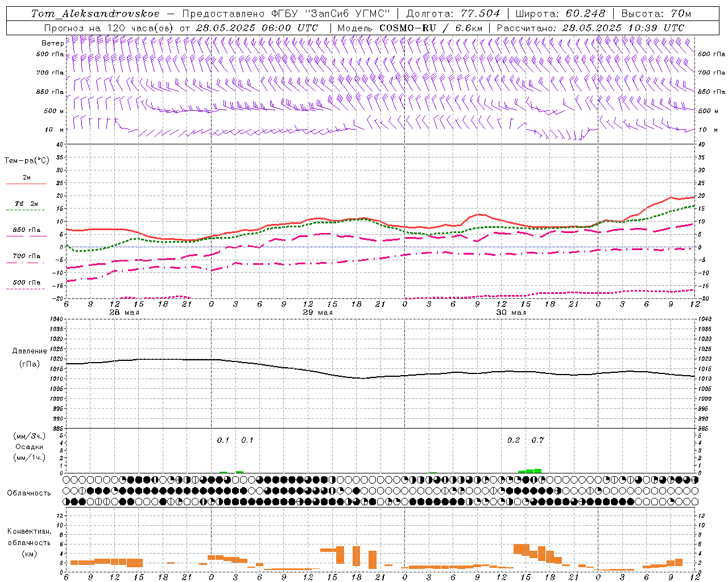Click the Ветер wind panel label
Screen dimensions: 728x582
click(52, 43)
